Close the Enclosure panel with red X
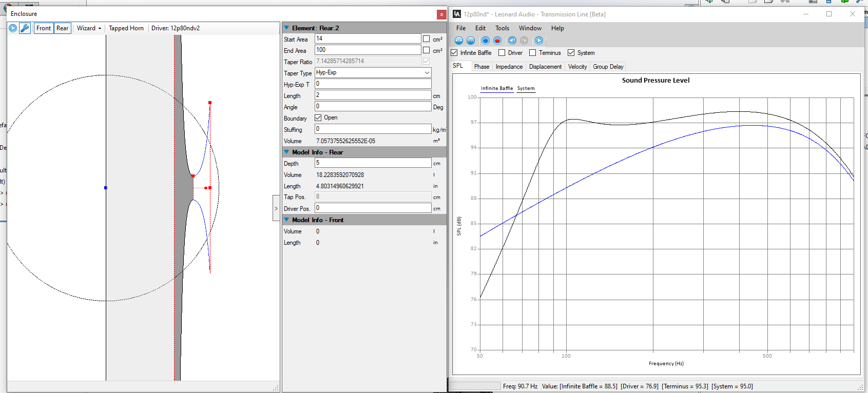Viewport: 868px width, 393px height. pyautogui.click(x=441, y=14)
